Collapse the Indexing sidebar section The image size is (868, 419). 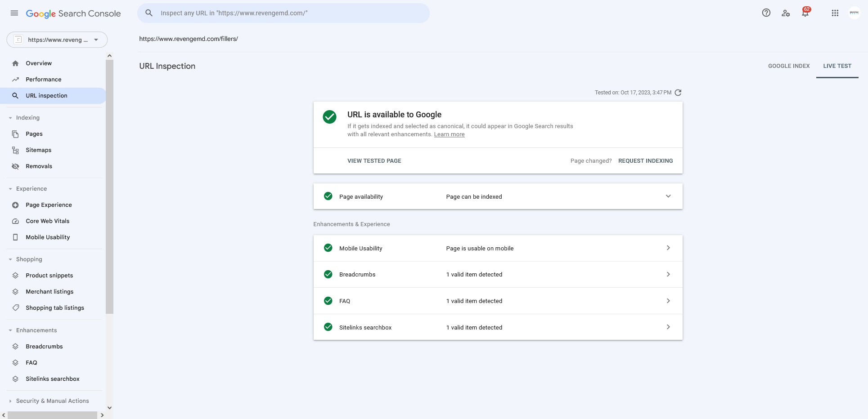(x=28, y=118)
